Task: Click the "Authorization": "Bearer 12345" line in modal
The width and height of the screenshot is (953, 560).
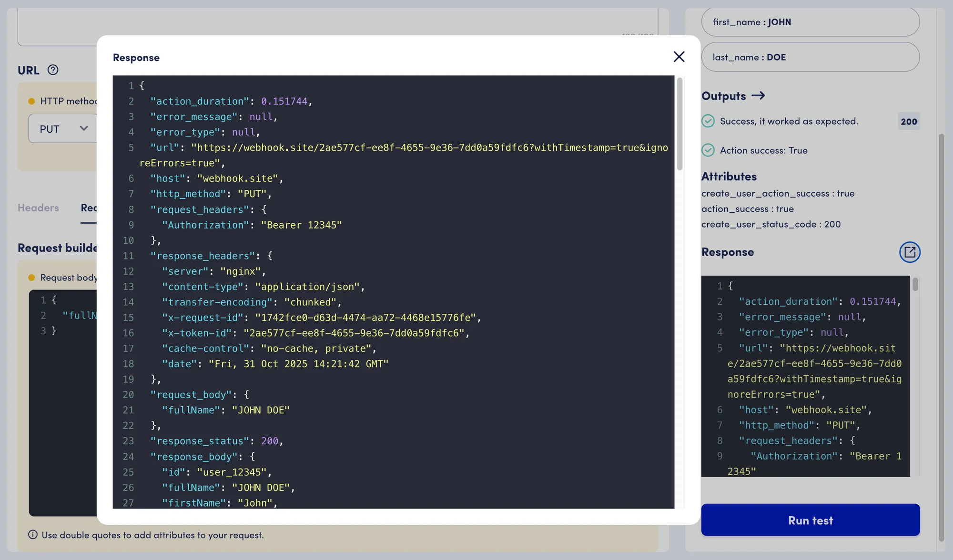Action: coord(252,225)
